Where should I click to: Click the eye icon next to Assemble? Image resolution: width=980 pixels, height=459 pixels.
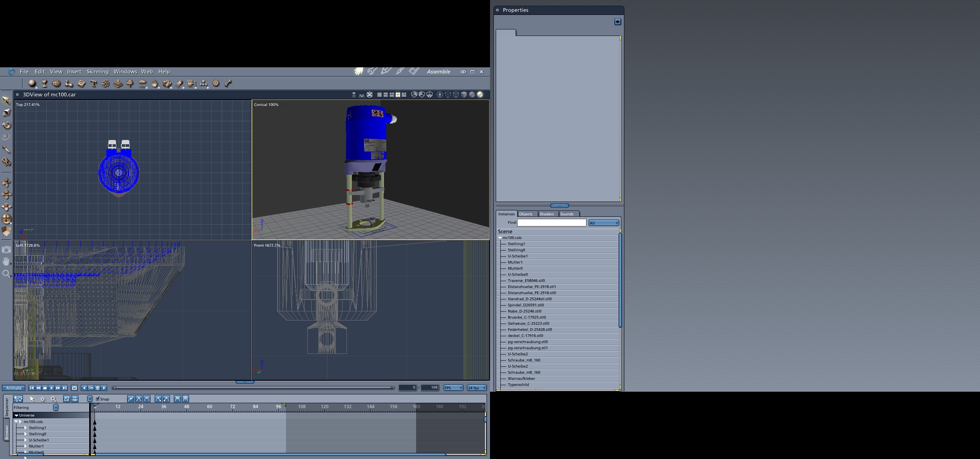(463, 72)
